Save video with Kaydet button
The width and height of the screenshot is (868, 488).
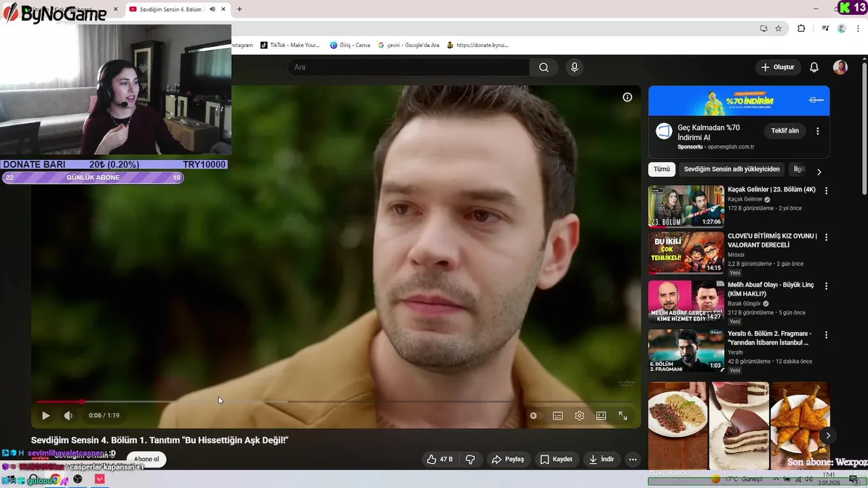point(556,459)
